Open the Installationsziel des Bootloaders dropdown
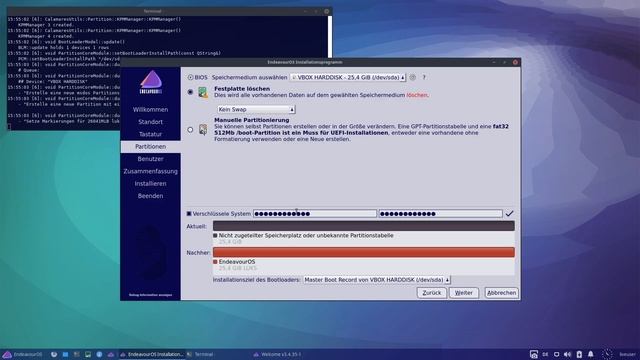 pyautogui.click(x=377, y=280)
